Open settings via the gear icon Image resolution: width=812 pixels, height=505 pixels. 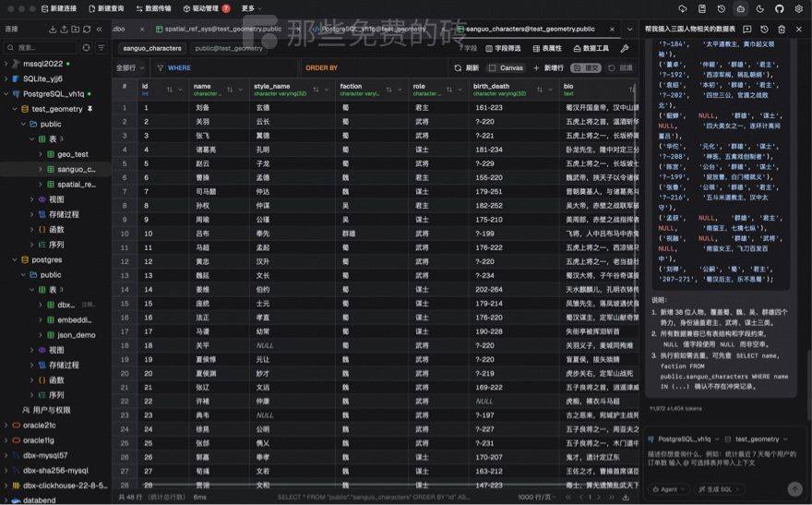[798, 8]
